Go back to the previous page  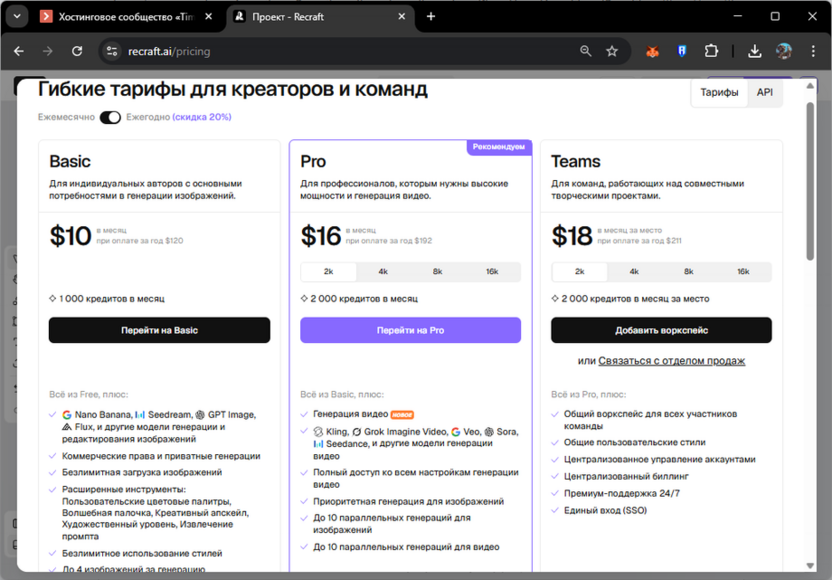[19, 51]
